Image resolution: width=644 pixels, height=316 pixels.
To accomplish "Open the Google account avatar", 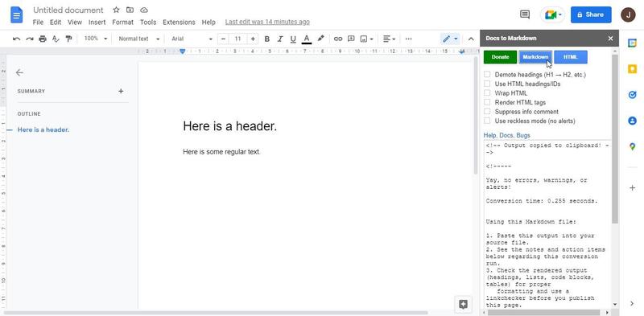I will [x=628, y=14].
